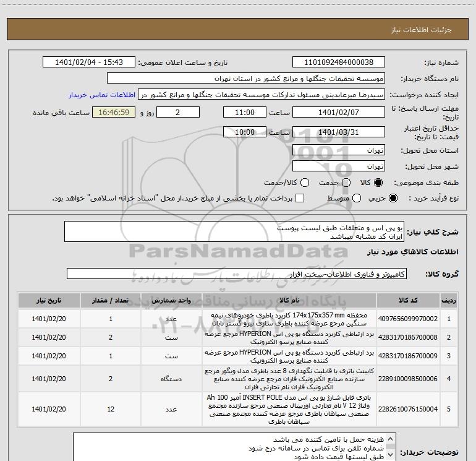This screenshot has width=476, height=461.
Task: Click unit عدد in row 1
Action: [171, 319]
